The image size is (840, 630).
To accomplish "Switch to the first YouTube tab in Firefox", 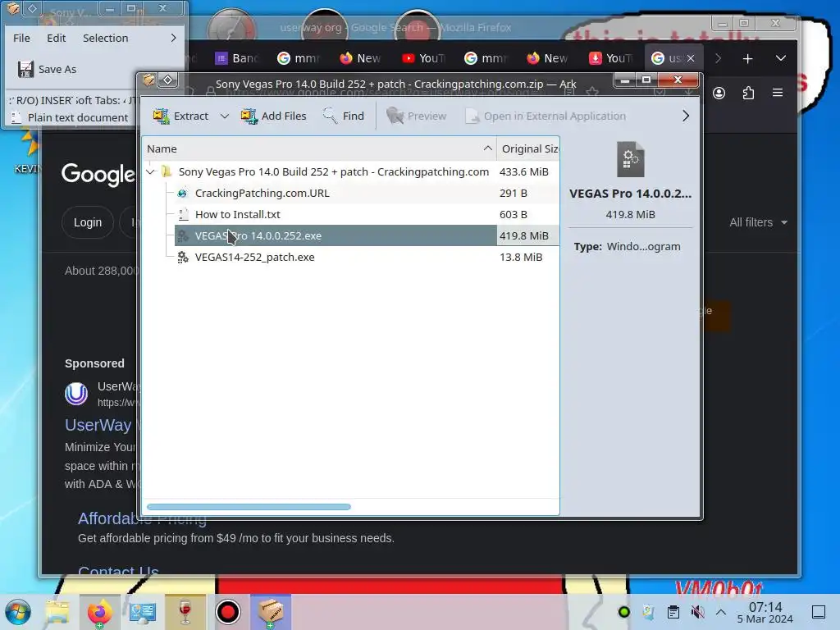I will pos(423,58).
